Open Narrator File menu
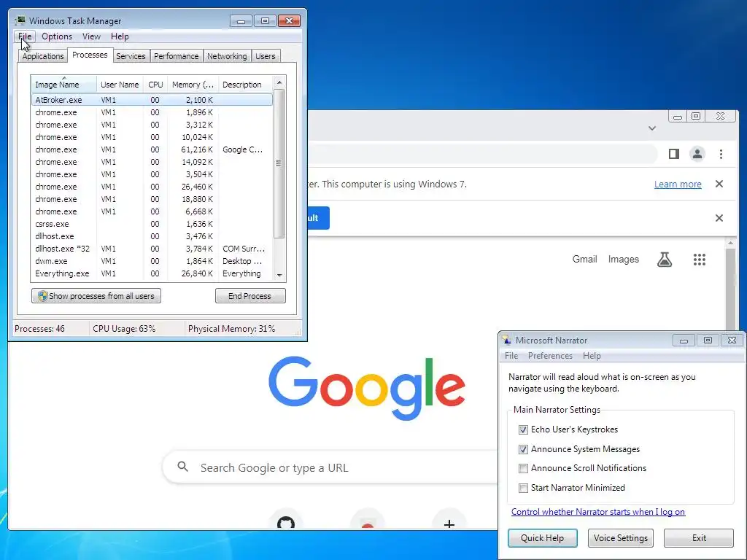Image resolution: width=747 pixels, height=560 pixels. [x=511, y=356]
